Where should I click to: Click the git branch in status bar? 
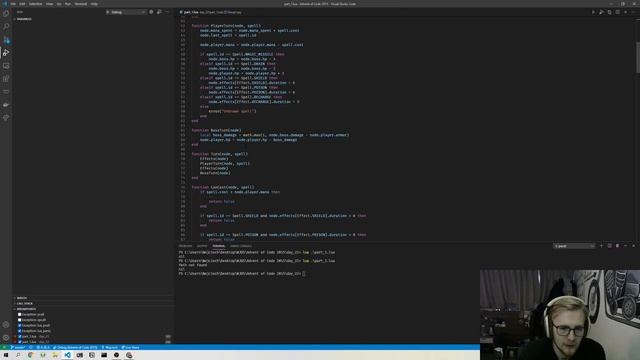point(18,347)
